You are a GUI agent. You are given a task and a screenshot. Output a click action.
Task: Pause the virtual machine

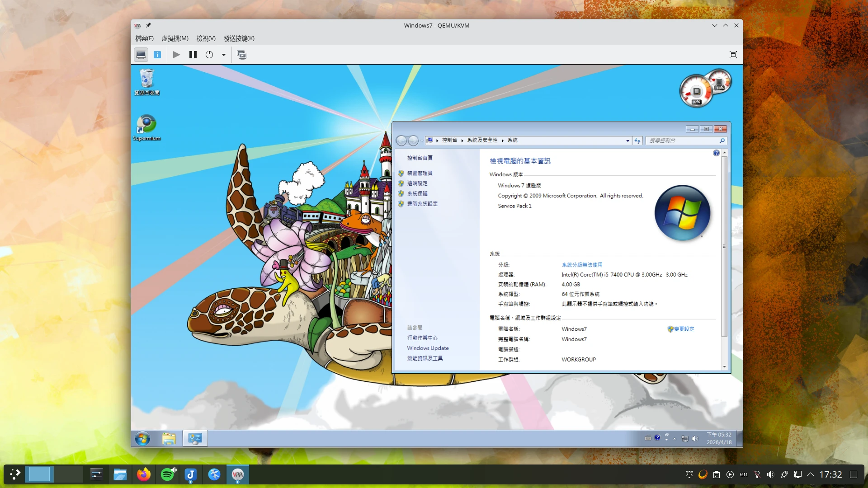click(x=193, y=55)
